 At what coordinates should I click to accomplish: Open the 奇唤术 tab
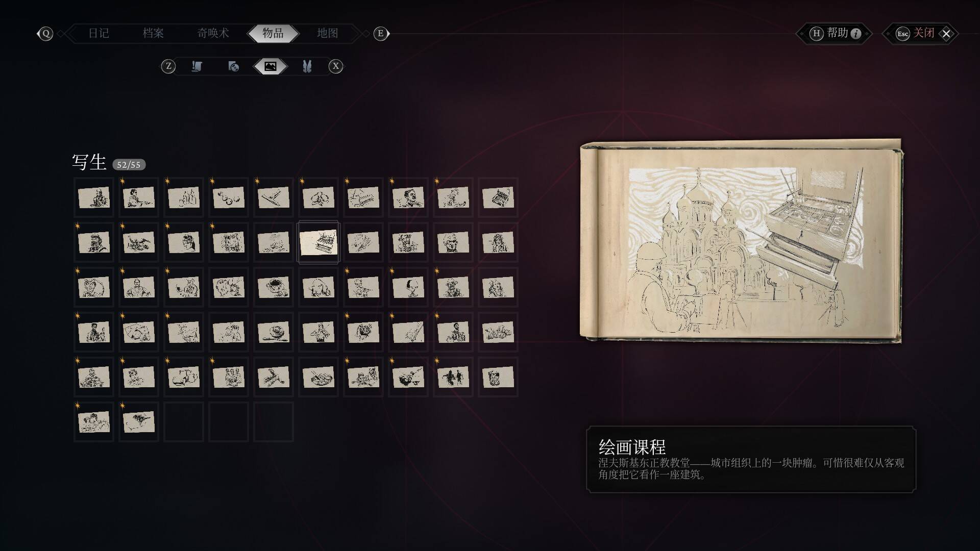pyautogui.click(x=213, y=33)
